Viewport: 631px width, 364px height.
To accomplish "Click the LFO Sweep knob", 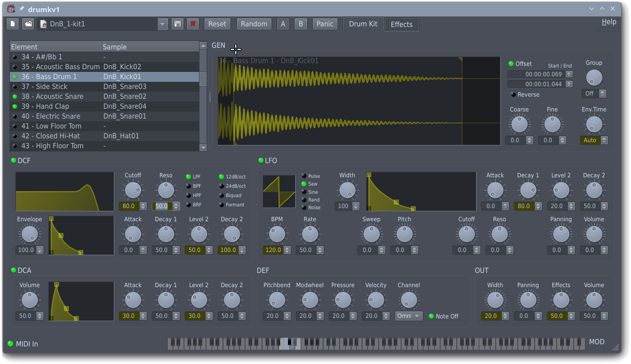I will [371, 234].
